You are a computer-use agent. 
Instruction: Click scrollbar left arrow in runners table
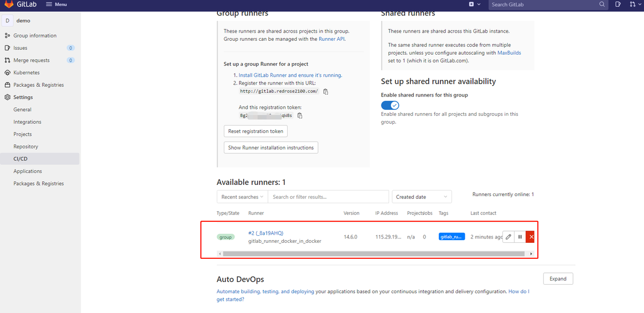(x=219, y=254)
